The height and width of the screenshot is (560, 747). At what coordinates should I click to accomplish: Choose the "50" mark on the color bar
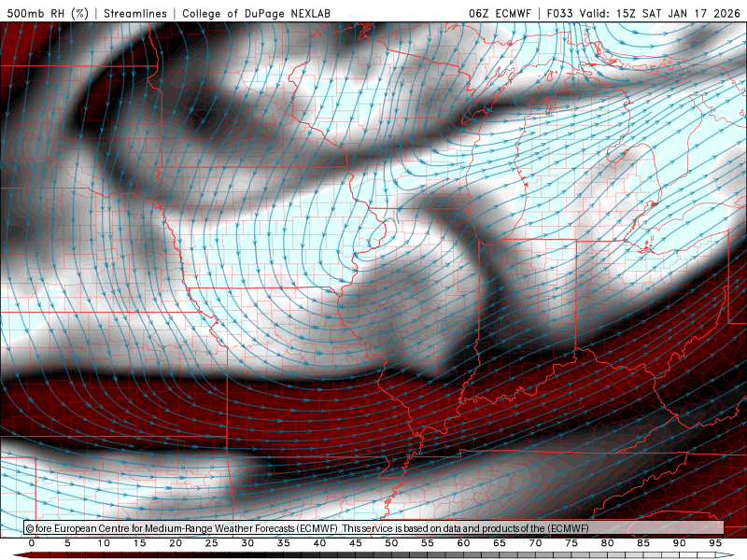pyautogui.click(x=391, y=543)
